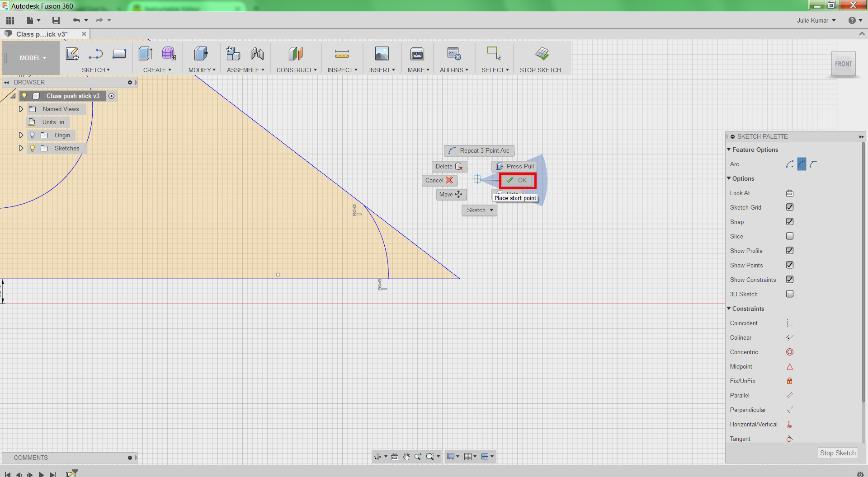Click the Joint icon in Assemble

tap(257, 54)
